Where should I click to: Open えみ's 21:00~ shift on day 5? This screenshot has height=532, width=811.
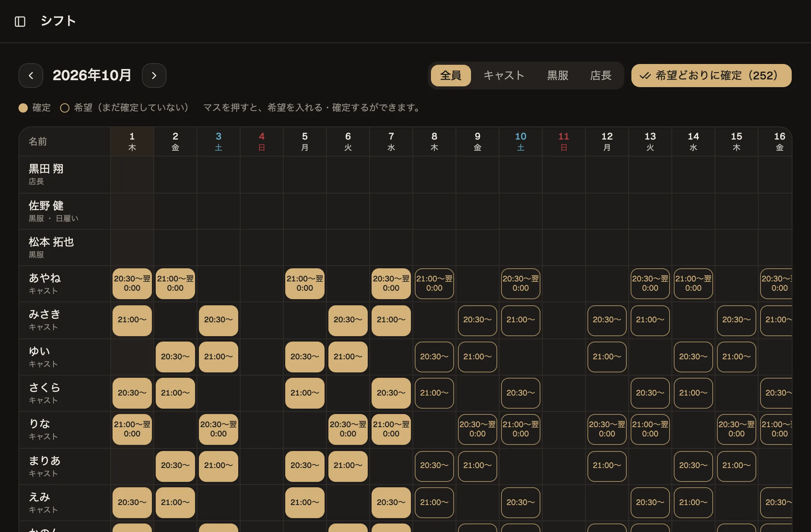click(x=305, y=503)
